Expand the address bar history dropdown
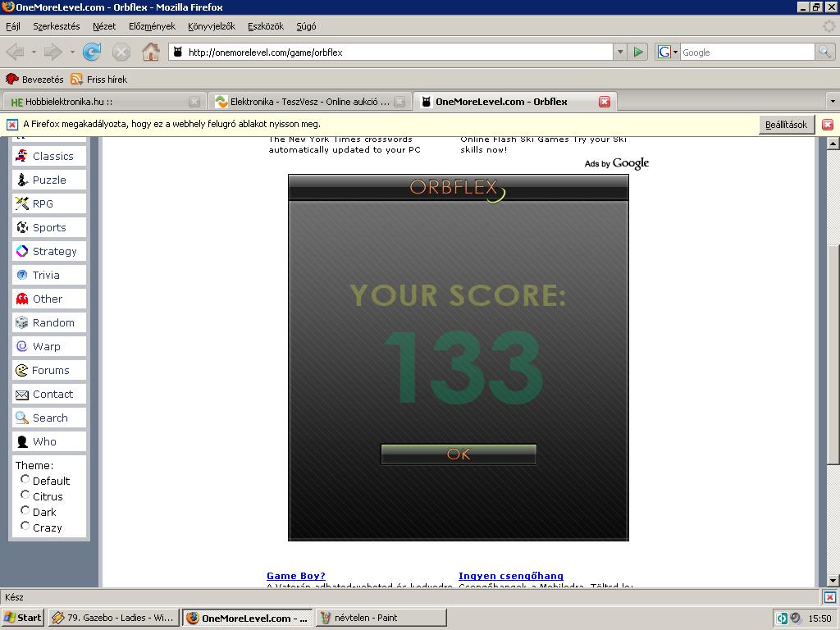This screenshot has width=840, height=630. click(x=620, y=52)
